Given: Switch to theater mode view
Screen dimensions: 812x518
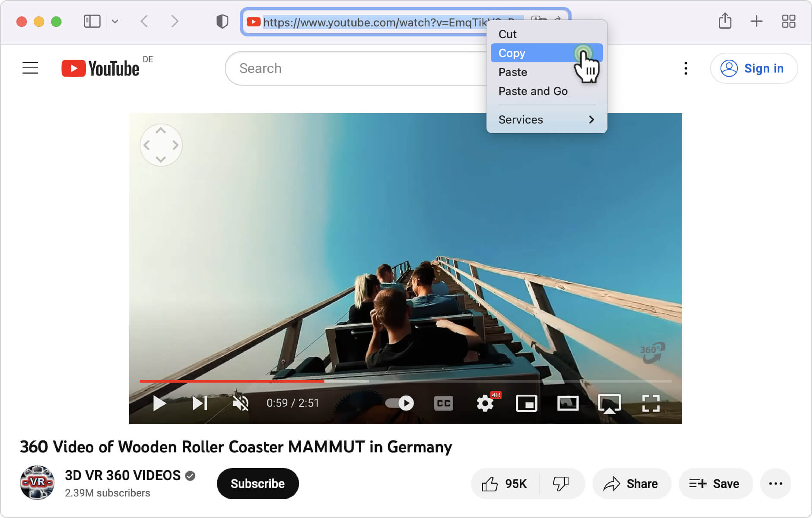Looking at the screenshot, I should click(568, 403).
